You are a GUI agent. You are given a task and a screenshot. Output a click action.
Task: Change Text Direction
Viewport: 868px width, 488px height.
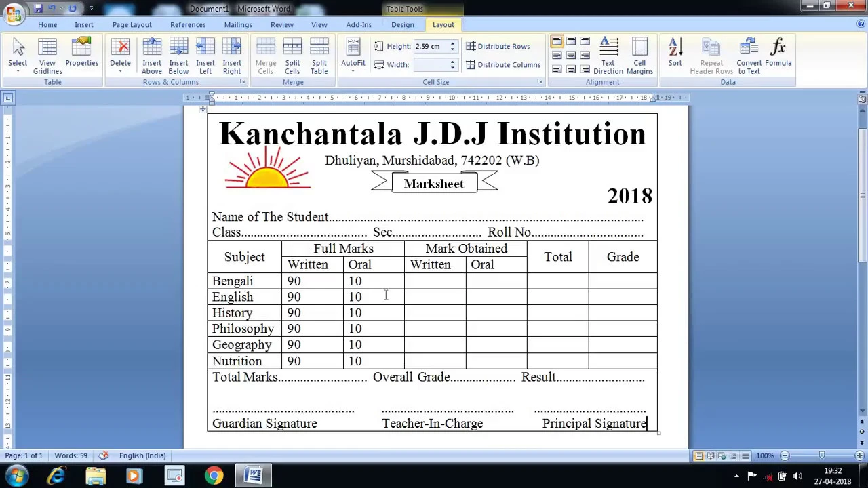tap(608, 56)
